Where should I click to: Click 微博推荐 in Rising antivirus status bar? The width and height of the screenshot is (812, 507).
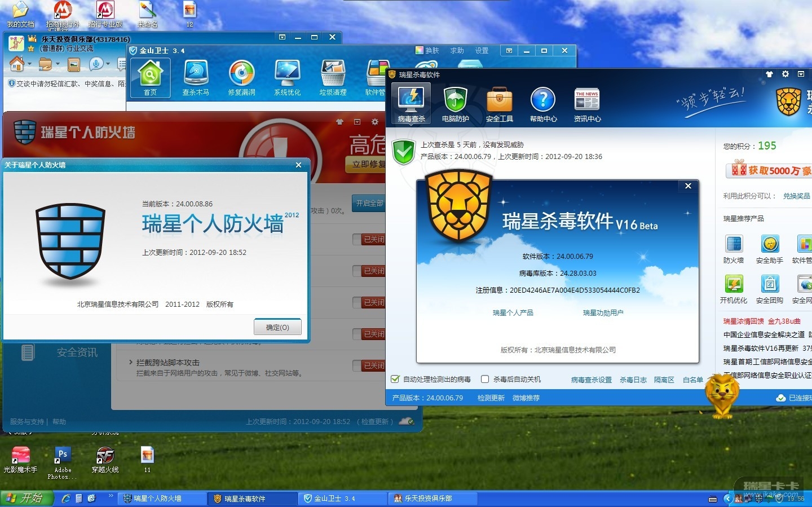tap(526, 398)
